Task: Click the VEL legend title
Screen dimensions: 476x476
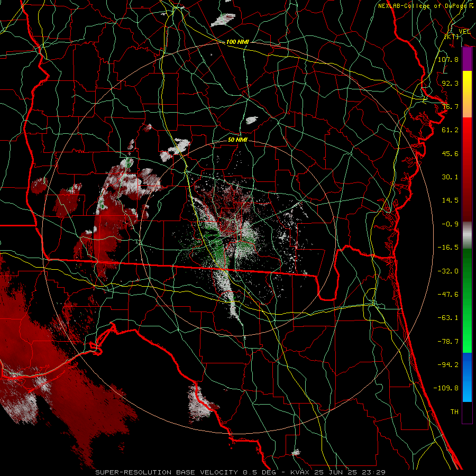Action: coord(464,31)
